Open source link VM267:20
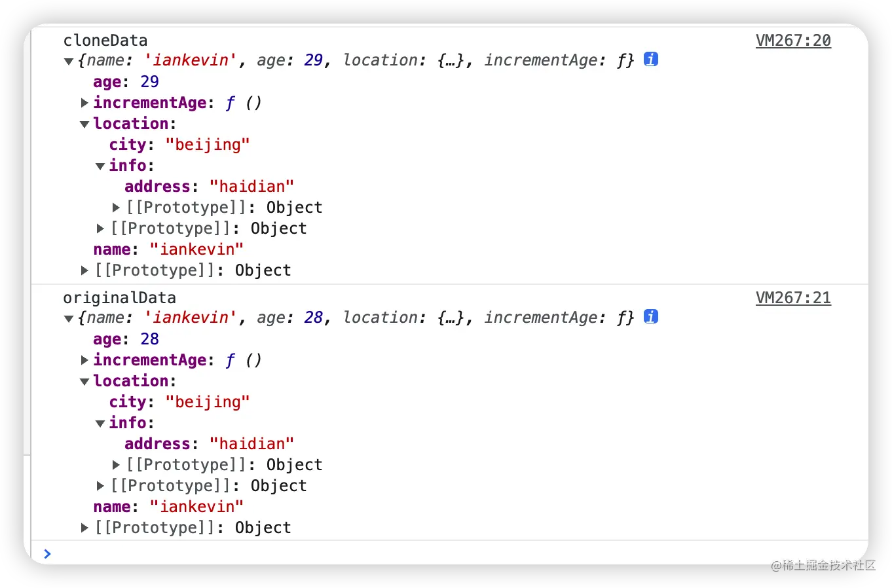 click(793, 41)
